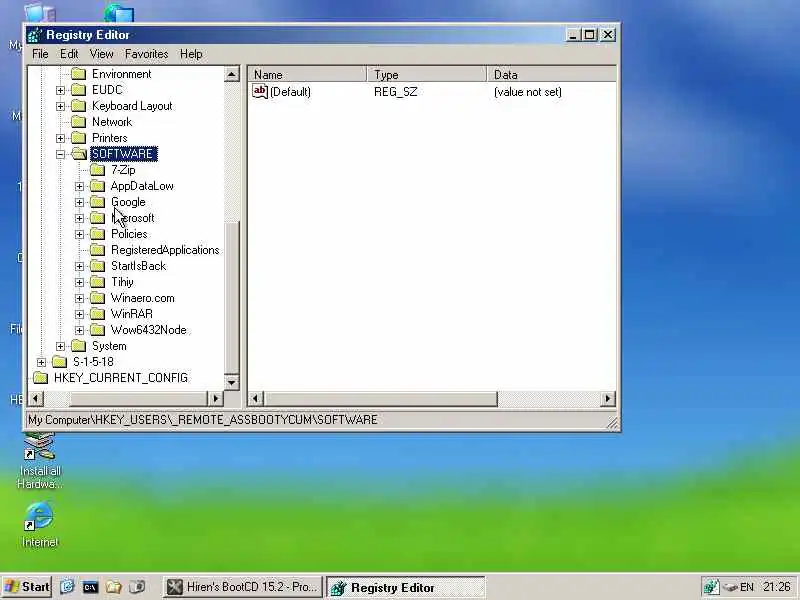Screen dimensions: 800x600
Task: Open the command prompt quick launch icon
Action: (90, 587)
